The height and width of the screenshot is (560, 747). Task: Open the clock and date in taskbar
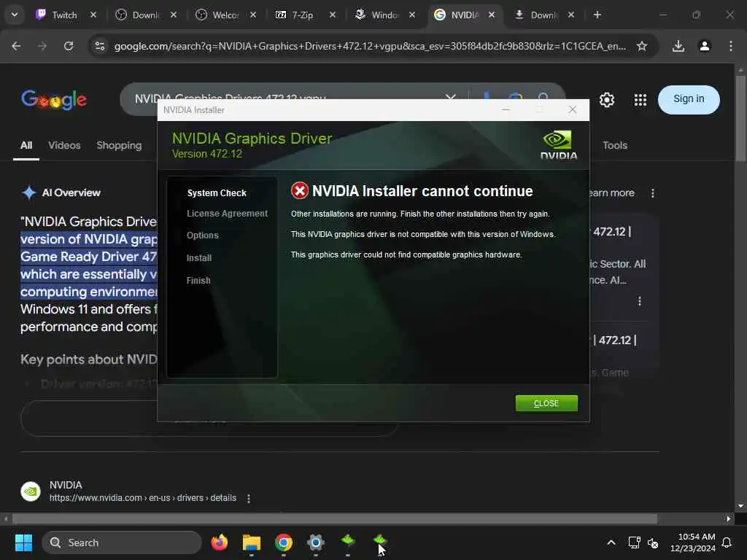(x=693, y=542)
